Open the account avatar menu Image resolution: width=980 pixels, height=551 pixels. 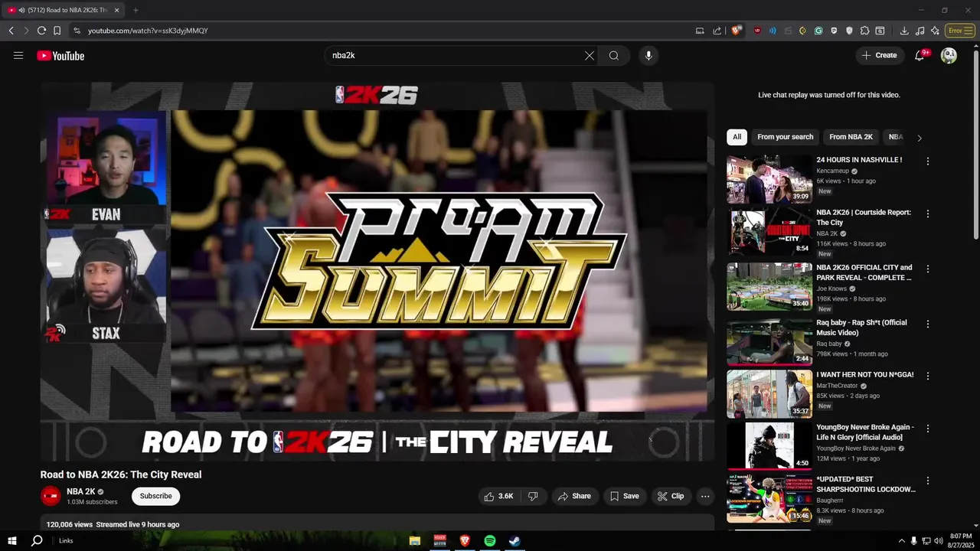[x=949, y=55]
